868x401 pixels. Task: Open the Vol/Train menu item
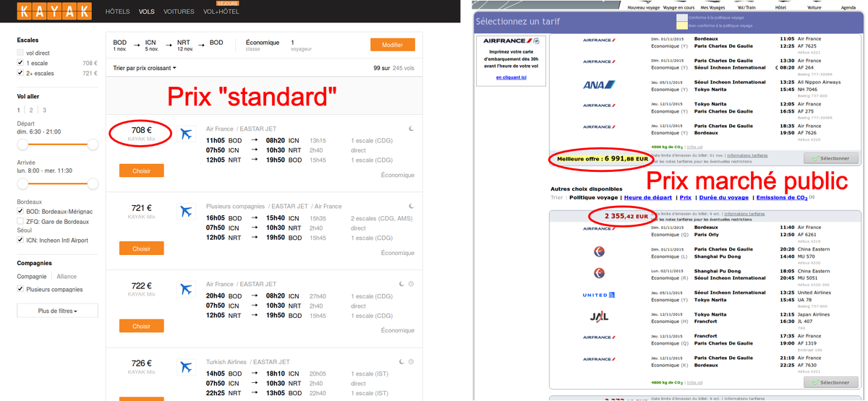746,7
